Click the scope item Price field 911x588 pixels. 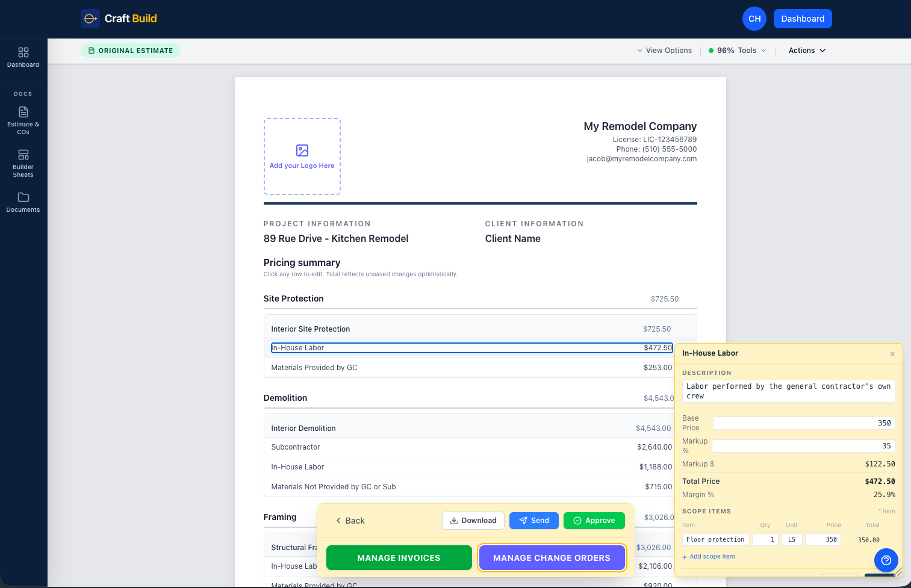[823, 540]
